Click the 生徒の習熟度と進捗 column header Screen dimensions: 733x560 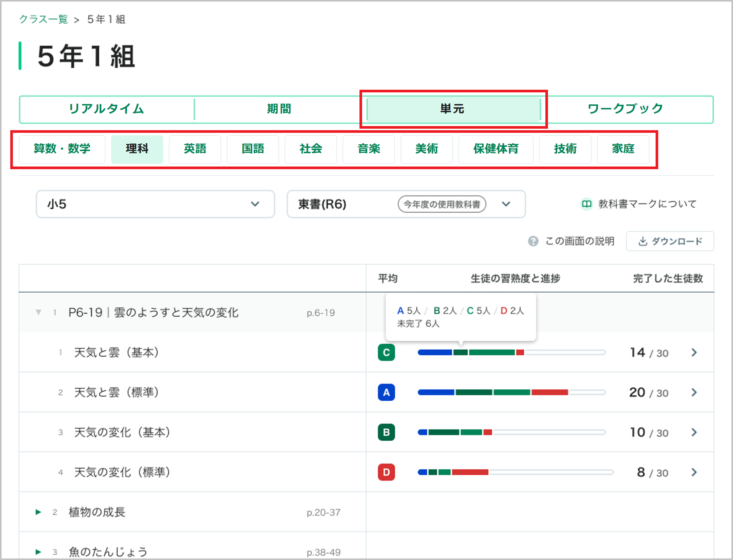515,278
